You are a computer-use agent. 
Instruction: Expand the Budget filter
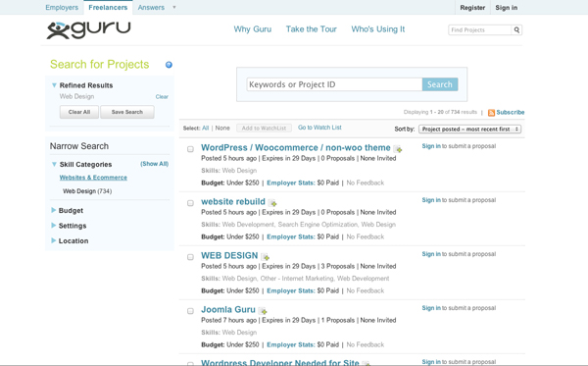pyautogui.click(x=53, y=210)
